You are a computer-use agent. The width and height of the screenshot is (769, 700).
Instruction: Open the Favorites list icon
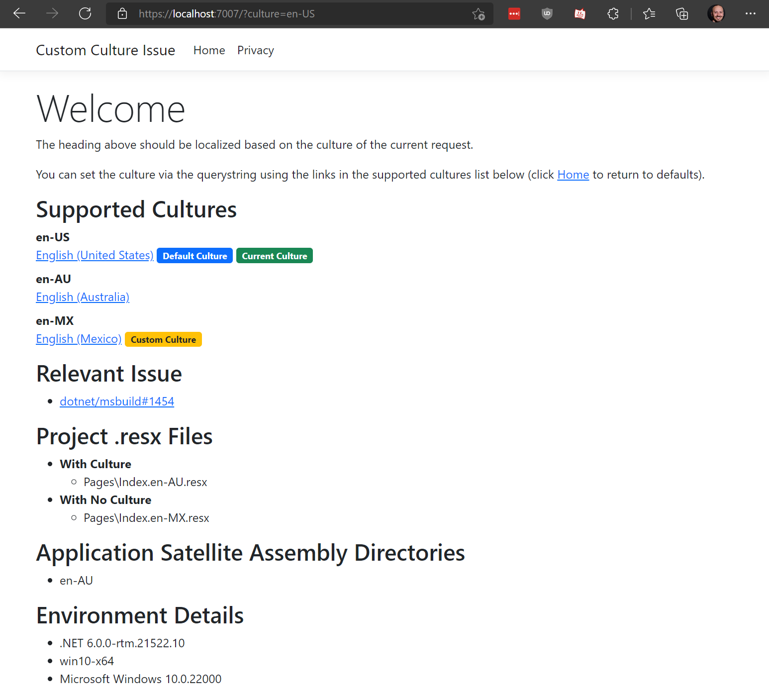tap(649, 14)
